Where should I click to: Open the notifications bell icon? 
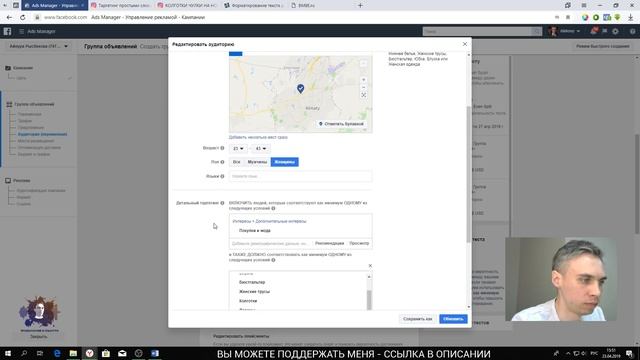593,31
